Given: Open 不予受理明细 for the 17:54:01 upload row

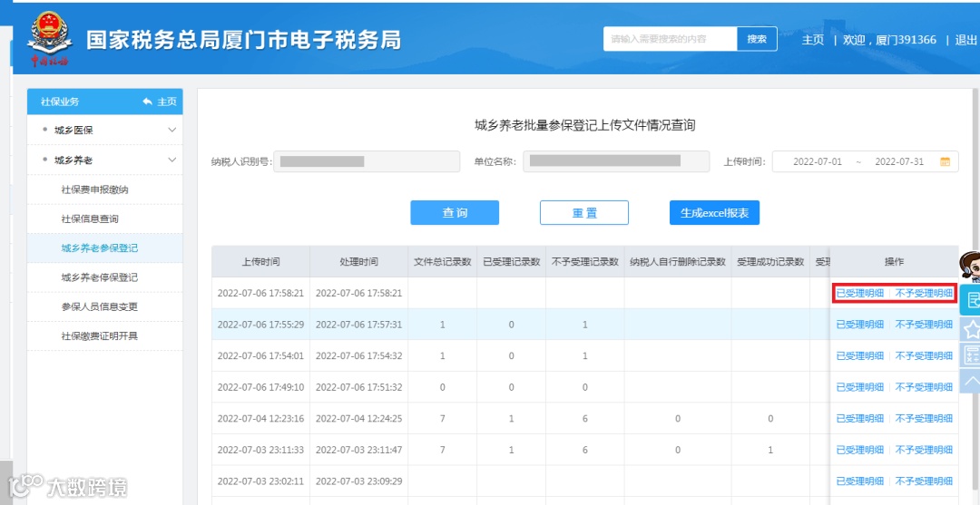Looking at the screenshot, I should [x=924, y=355].
